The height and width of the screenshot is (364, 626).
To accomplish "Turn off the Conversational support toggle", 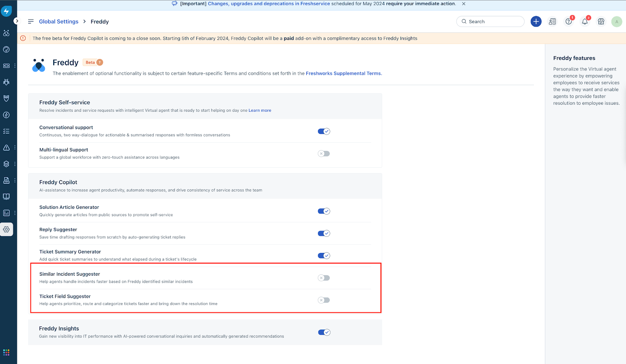I will [x=324, y=131].
